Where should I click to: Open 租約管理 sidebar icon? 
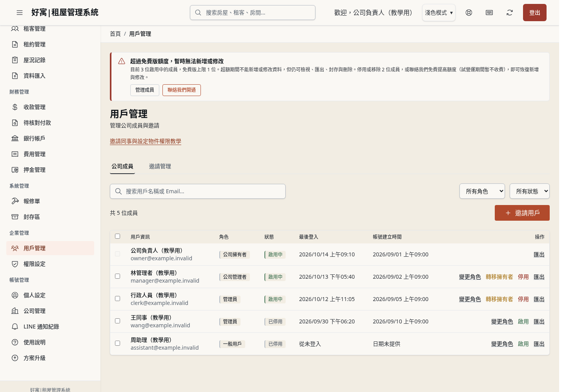(x=15, y=44)
